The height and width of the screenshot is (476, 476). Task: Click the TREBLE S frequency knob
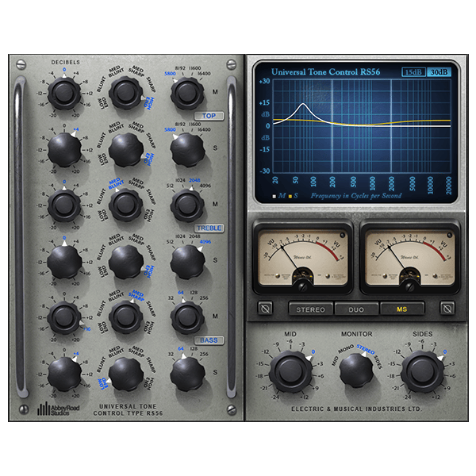pos(187,262)
